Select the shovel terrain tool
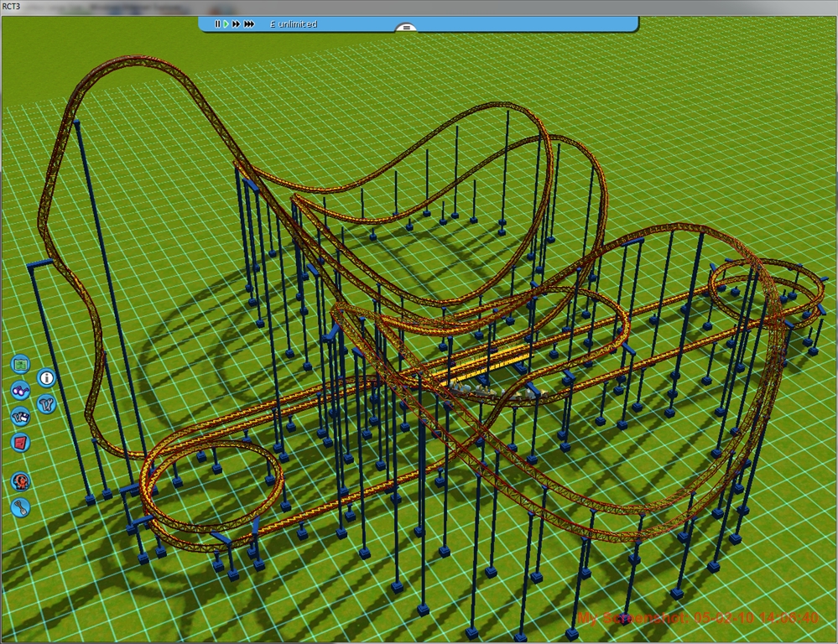838x644 pixels. pyautogui.click(x=21, y=506)
